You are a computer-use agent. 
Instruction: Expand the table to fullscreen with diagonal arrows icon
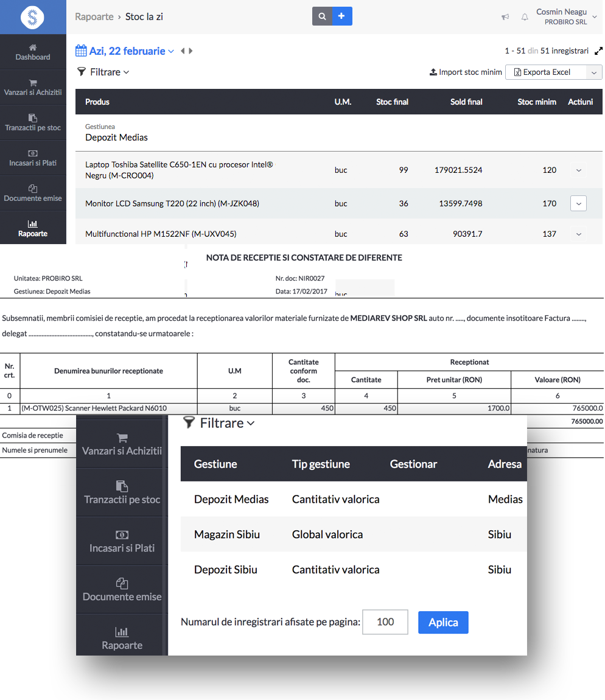[598, 51]
